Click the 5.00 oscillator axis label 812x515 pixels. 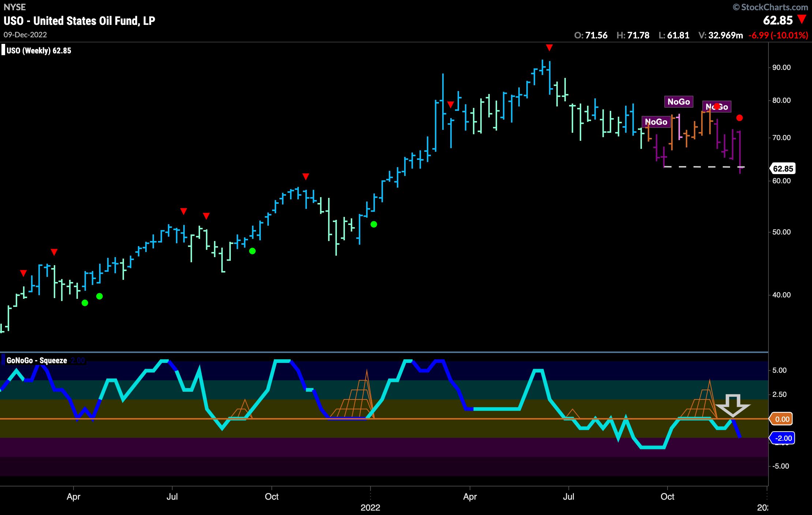779,370
